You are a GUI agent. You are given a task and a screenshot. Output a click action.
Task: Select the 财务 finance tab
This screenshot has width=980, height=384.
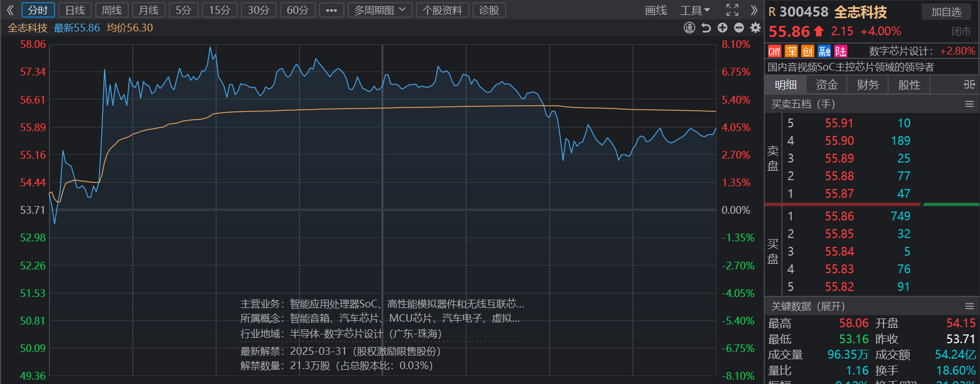tap(868, 85)
